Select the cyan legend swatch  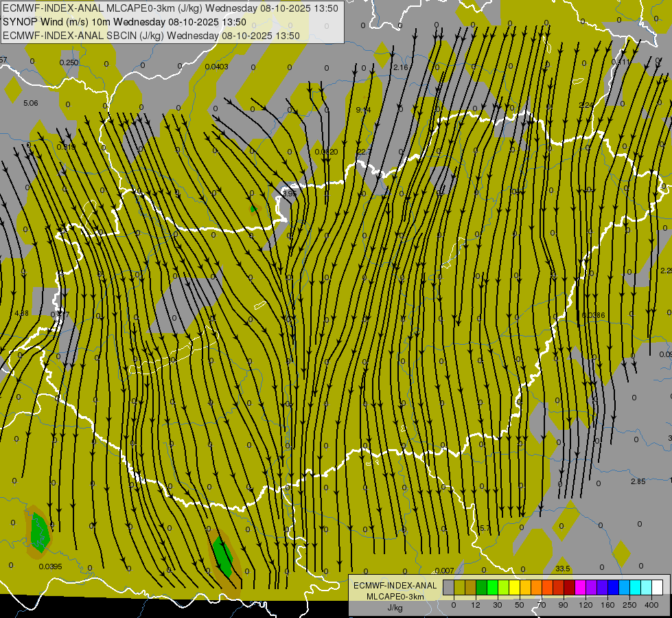635,587
